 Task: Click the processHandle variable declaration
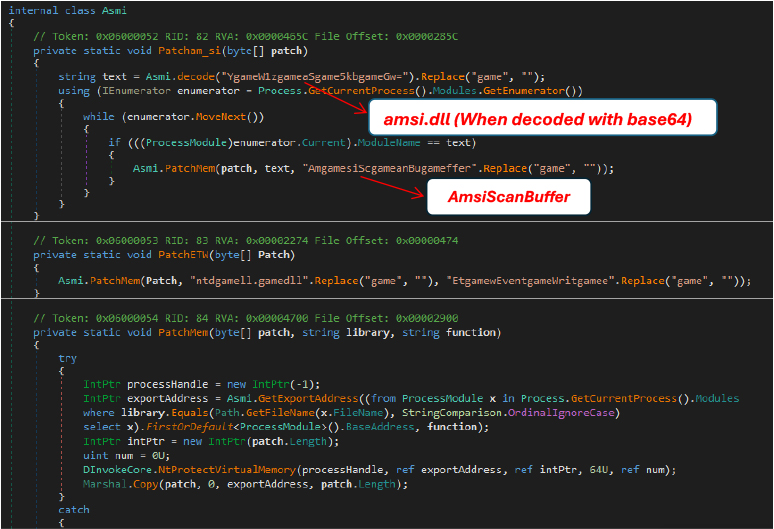[x=168, y=384]
